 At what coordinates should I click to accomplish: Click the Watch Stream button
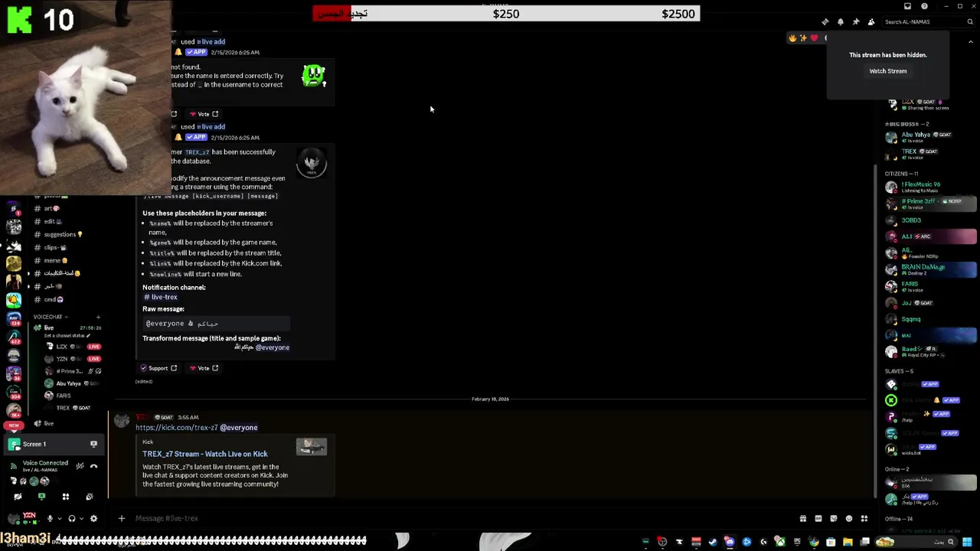point(887,71)
